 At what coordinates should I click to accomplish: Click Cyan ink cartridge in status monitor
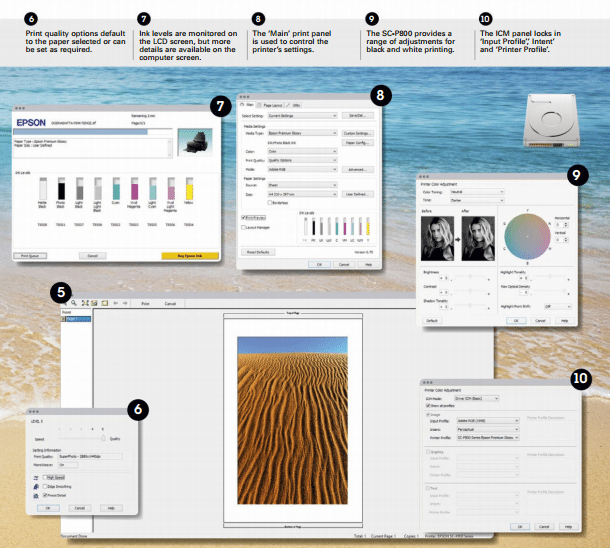pos(116,189)
